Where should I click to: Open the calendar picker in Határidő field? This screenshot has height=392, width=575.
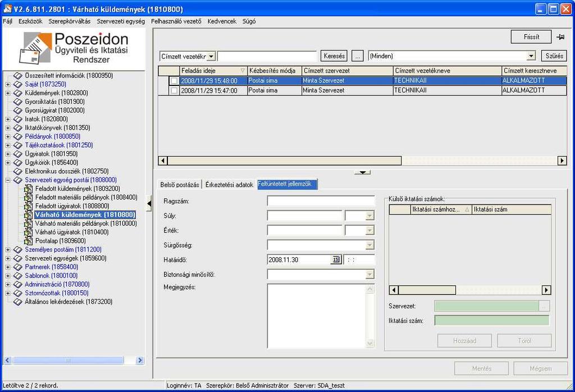coord(336,259)
